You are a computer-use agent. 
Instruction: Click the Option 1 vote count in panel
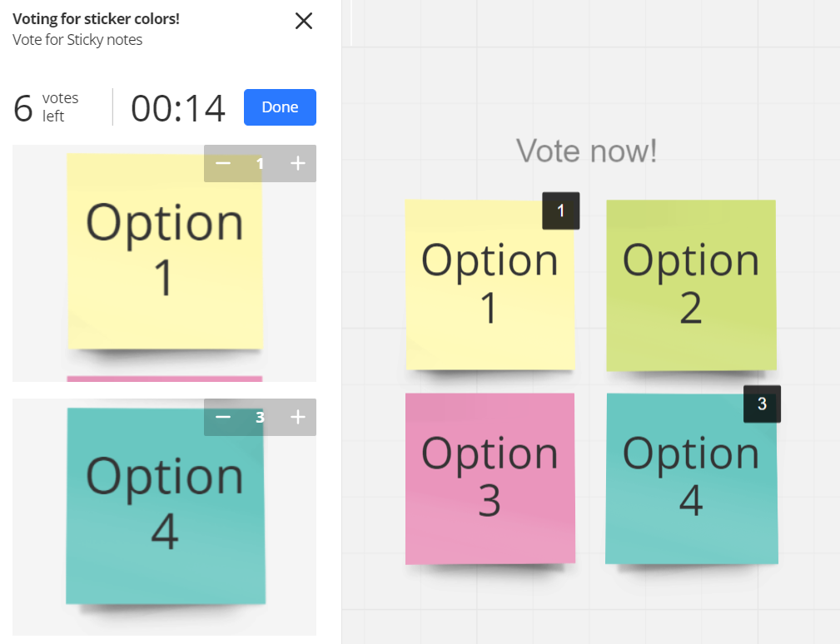(260, 164)
